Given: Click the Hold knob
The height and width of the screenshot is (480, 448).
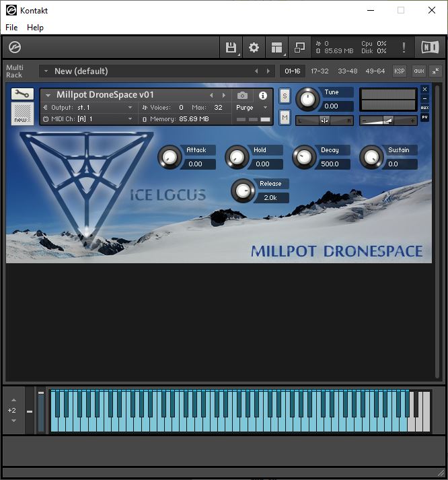Looking at the screenshot, I should pos(237,158).
